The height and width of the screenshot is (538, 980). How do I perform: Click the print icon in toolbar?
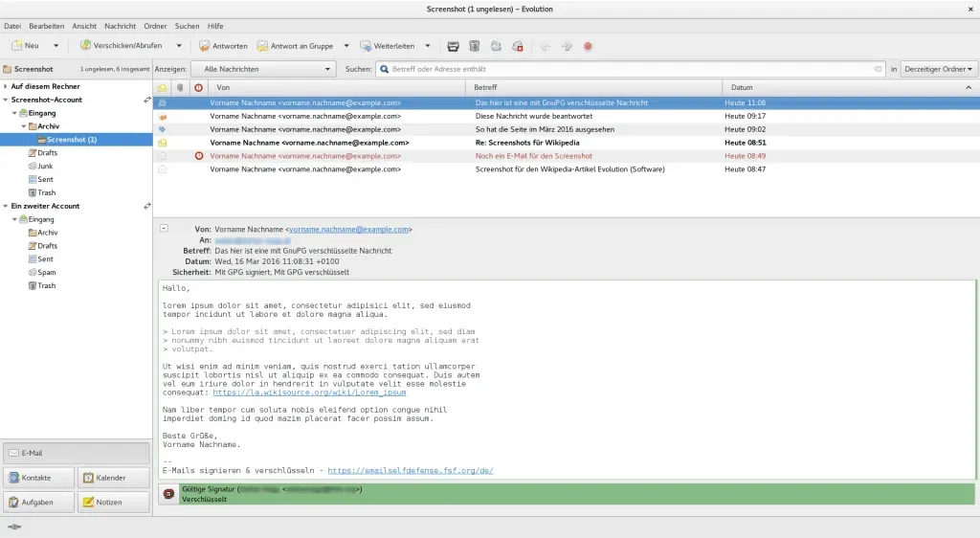click(453, 46)
